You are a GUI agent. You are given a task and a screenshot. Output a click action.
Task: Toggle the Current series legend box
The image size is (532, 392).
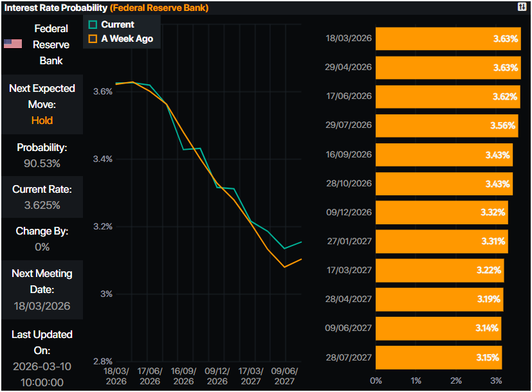click(93, 24)
